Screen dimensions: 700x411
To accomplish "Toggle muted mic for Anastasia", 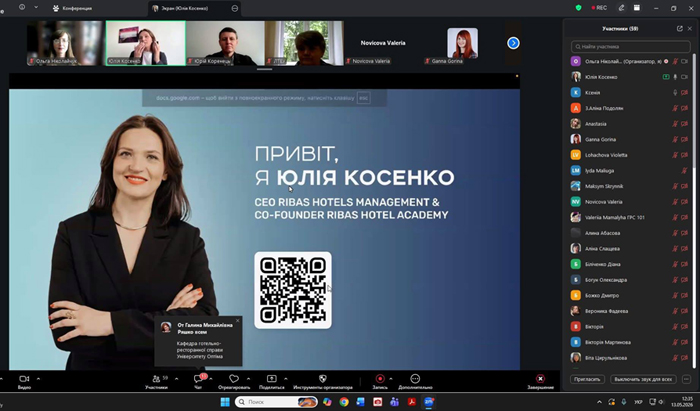I will 675,124.
